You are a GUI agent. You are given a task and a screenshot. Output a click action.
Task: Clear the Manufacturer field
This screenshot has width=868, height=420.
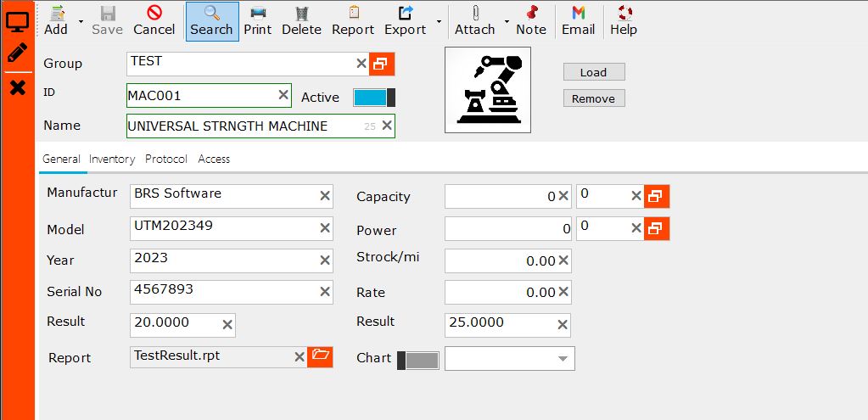coord(325,196)
